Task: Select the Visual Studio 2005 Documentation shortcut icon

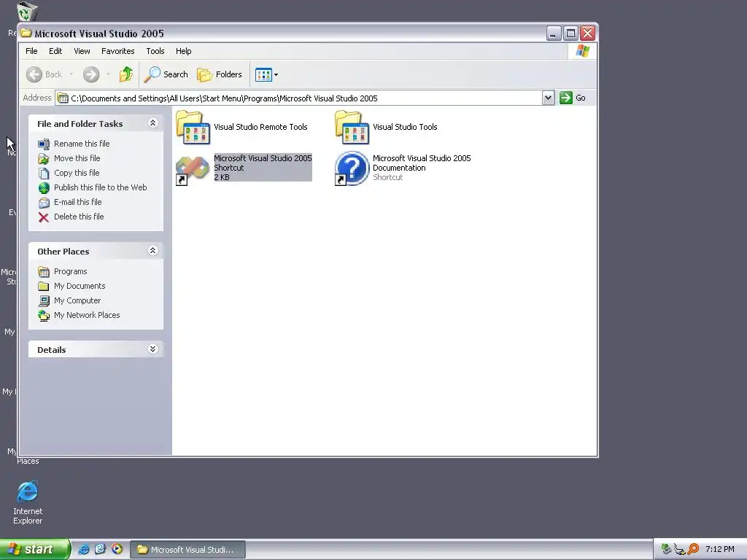Action: (352, 168)
